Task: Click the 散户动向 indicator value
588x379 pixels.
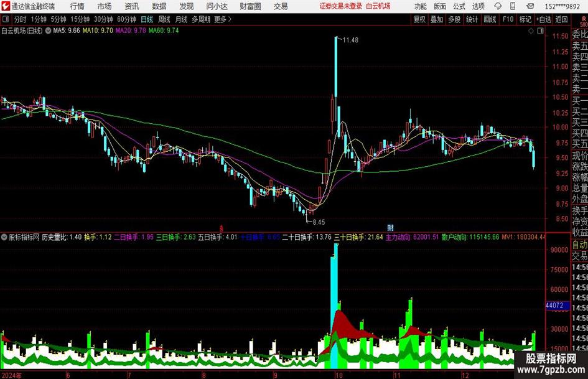Action: coord(470,237)
